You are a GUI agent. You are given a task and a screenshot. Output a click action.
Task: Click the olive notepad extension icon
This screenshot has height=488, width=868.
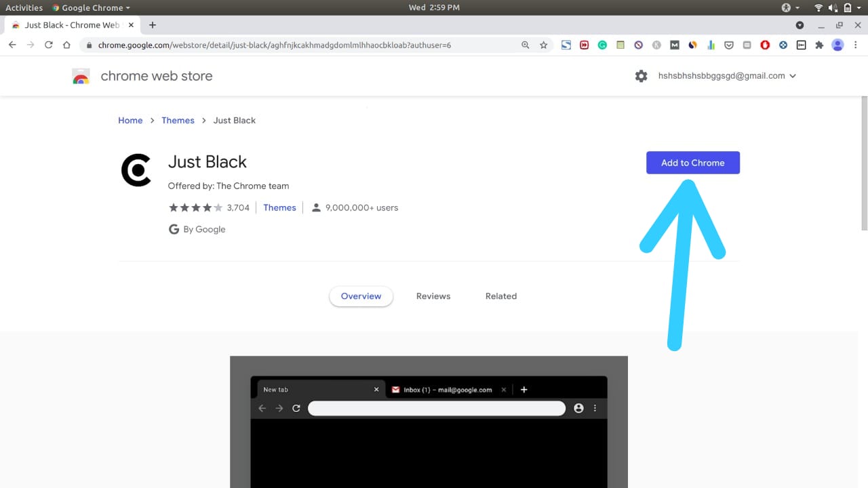coord(620,45)
